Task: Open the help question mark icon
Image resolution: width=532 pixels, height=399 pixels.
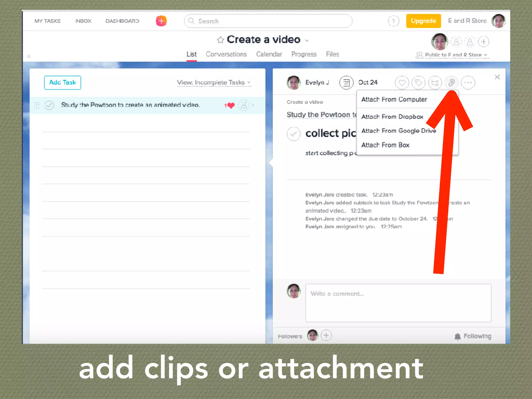Action: [x=394, y=21]
